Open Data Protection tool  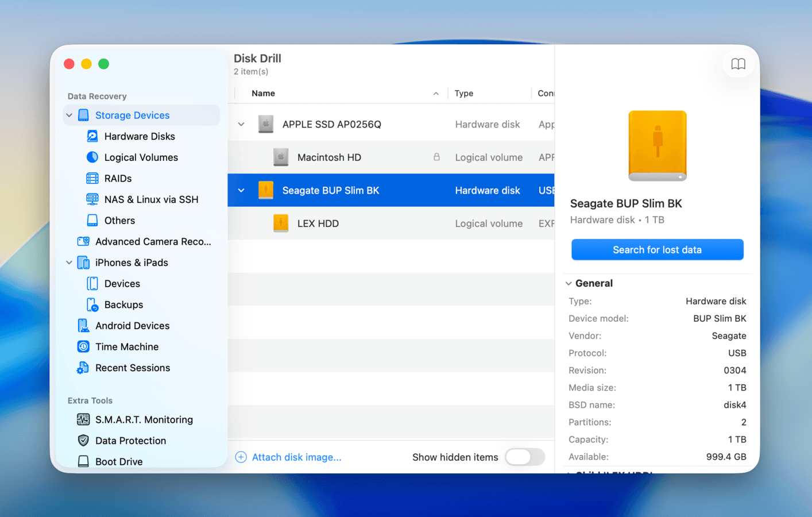[x=130, y=441]
